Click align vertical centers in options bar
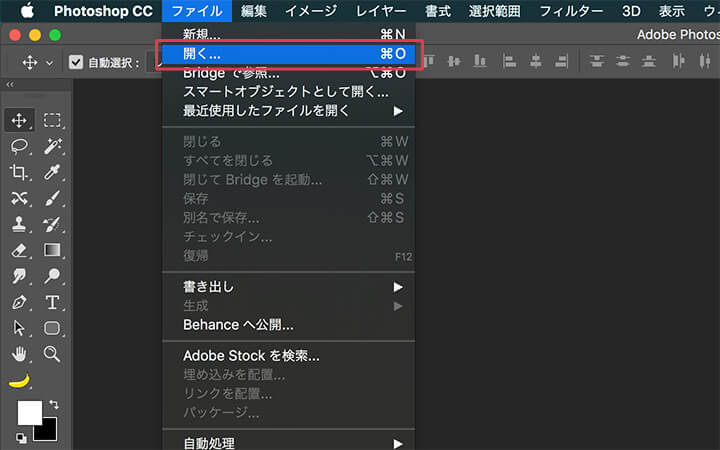720x450 pixels. click(x=454, y=61)
